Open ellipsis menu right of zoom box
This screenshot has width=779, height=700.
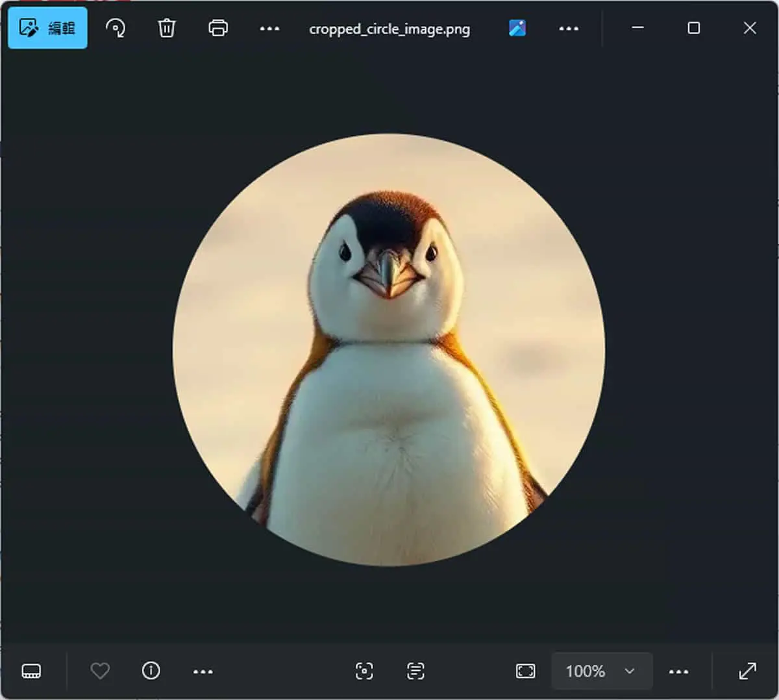(x=679, y=671)
